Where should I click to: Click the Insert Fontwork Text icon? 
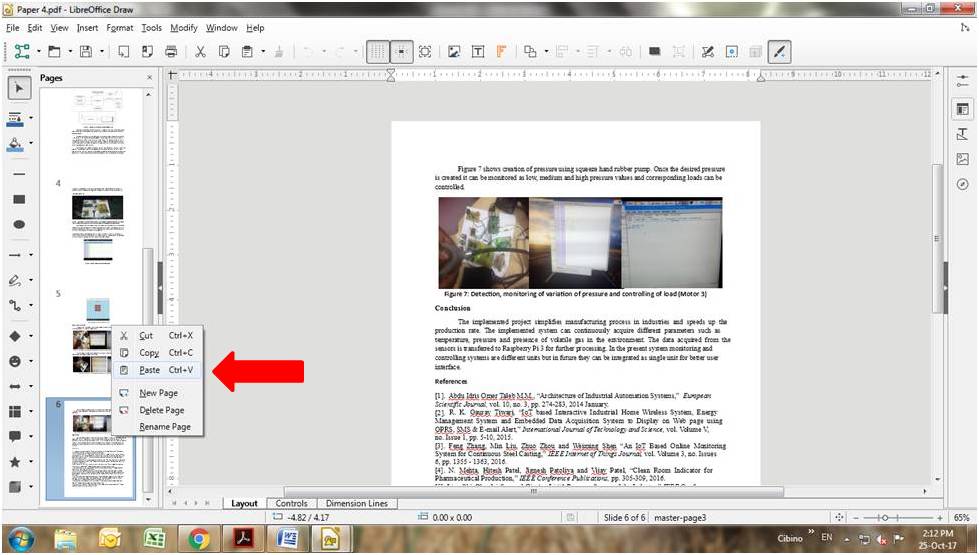pos(501,52)
